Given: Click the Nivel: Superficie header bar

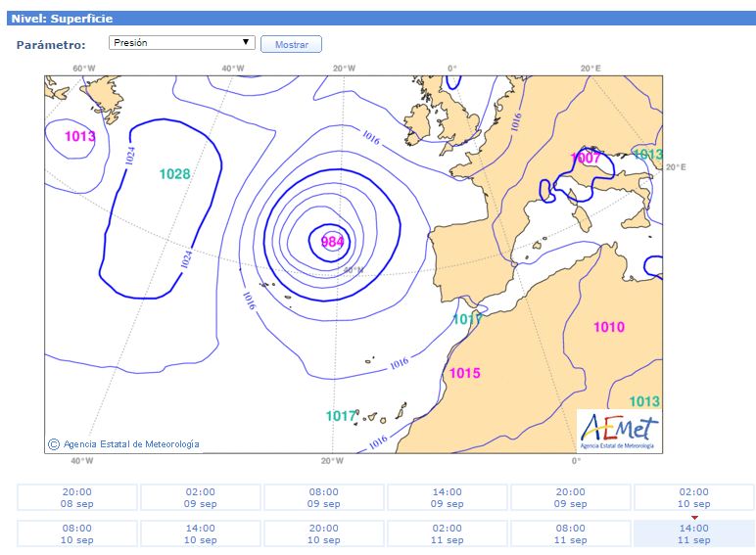Looking at the screenshot, I should 381,19.
